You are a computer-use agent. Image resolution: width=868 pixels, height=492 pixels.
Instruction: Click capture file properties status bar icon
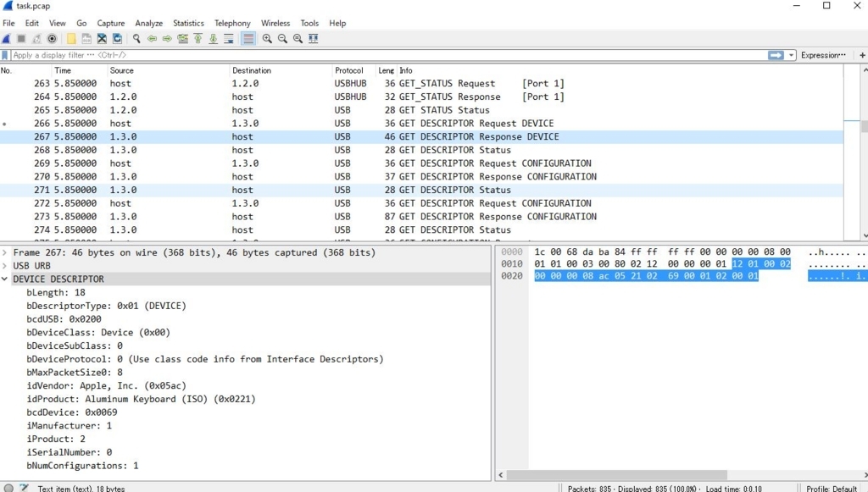pyautogui.click(x=24, y=488)
